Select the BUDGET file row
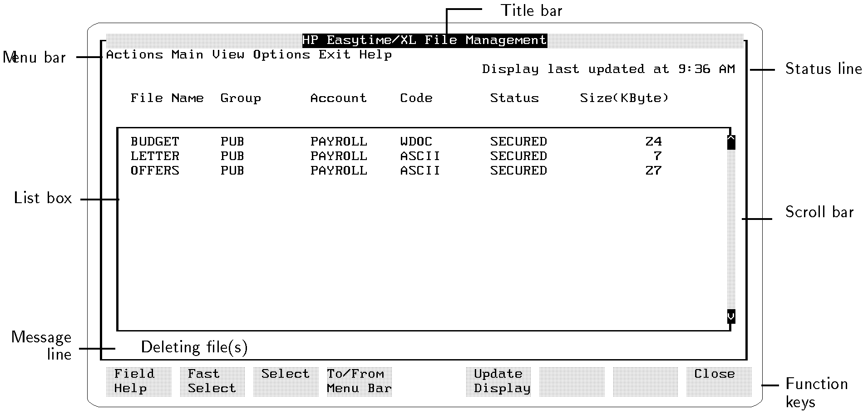The height and width of the screenshot is (414, 868). coord(155,142)
